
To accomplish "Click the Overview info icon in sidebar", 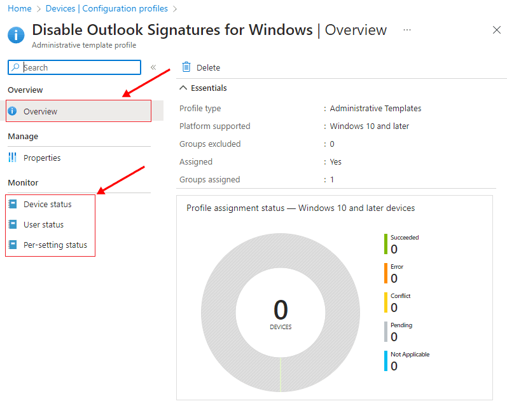I will coord(12,111).
